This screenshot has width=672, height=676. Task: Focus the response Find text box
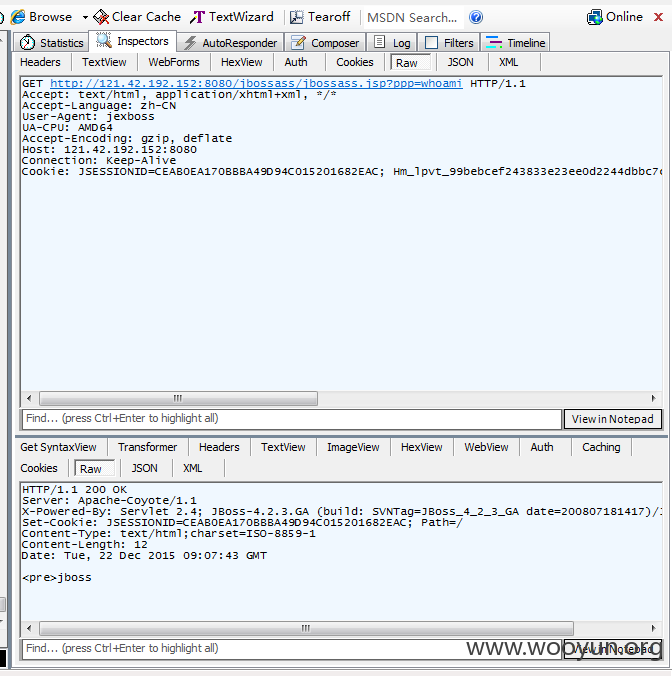click(292, 648)
